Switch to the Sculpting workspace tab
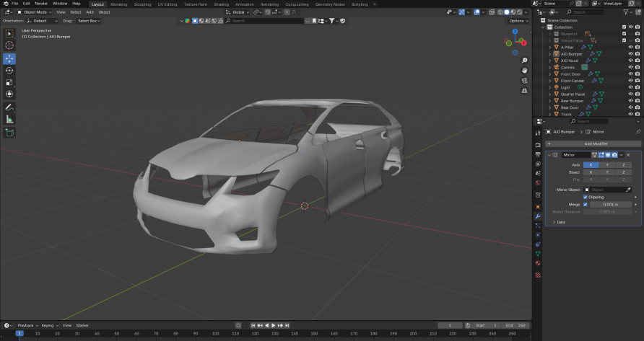 click(143, 4)
